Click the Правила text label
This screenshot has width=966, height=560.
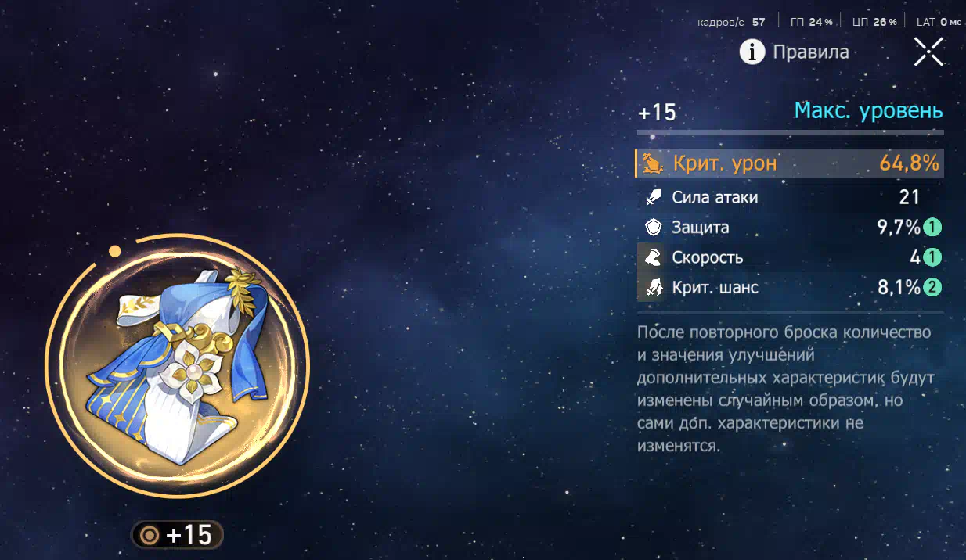pyautogui.click(x=810, y=52)
